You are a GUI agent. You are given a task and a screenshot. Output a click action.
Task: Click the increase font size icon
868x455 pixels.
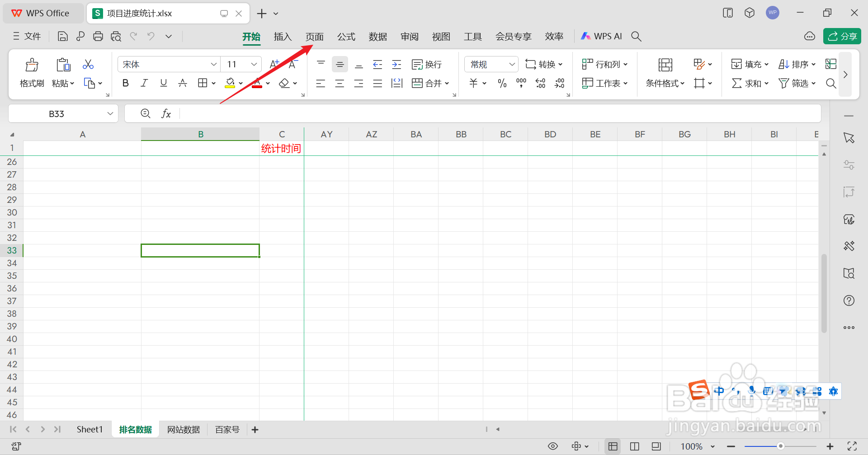click(x=275, y=65)
